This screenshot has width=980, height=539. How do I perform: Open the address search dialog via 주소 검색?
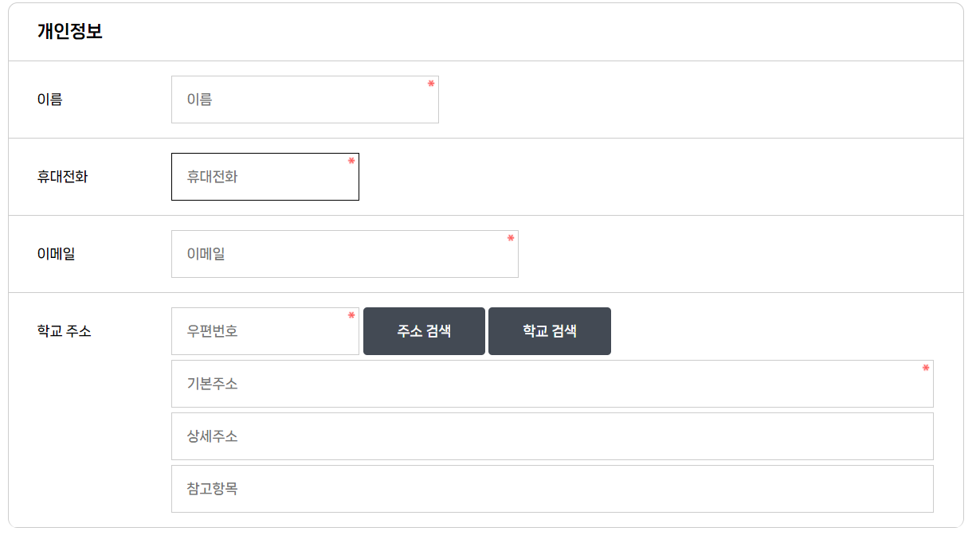[x=423, y=330]
